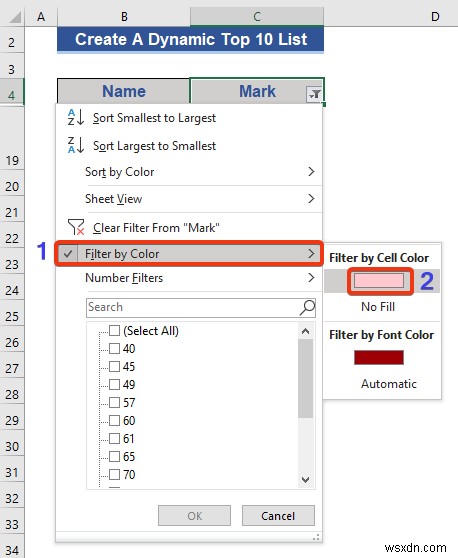Click the A-Z ascending sort icon
This screenshot has height=558, width=458.
pos(76,117)
